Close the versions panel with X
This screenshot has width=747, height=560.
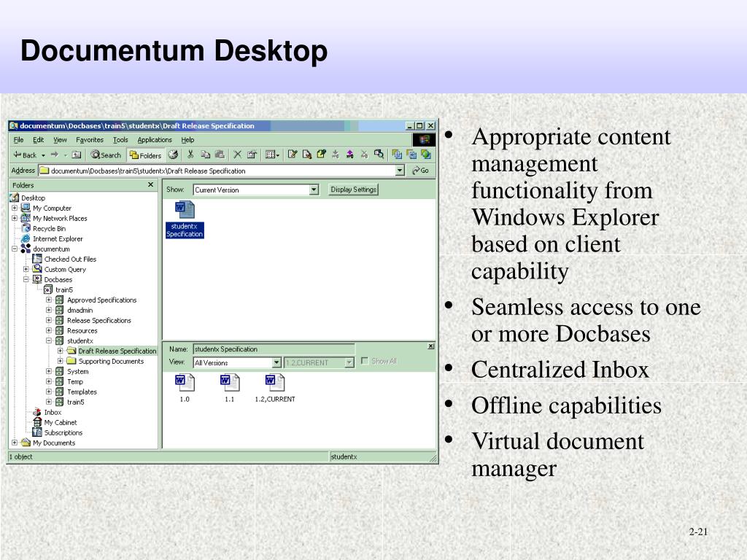click(430, 346)
